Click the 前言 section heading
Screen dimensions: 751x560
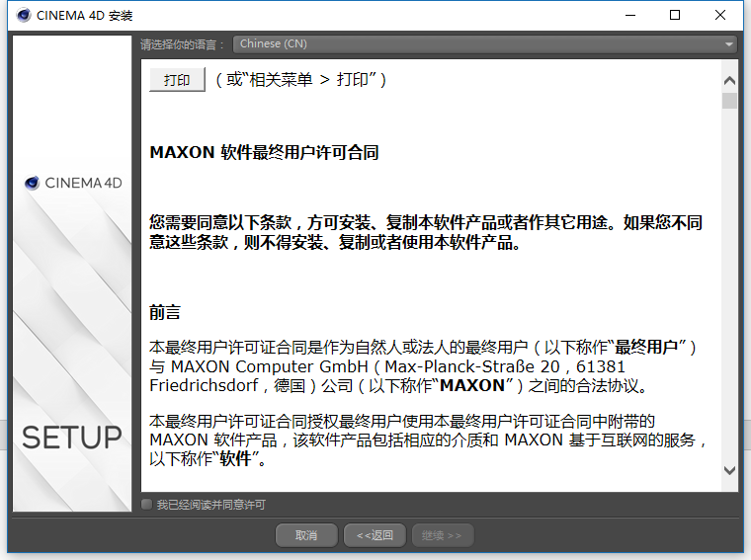click(165, 312)
